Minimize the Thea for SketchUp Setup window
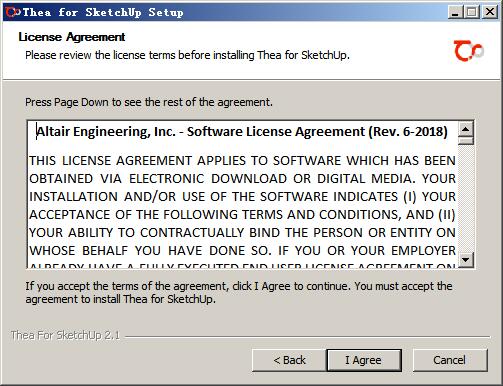The image size is (503, 386). point(455,12)
